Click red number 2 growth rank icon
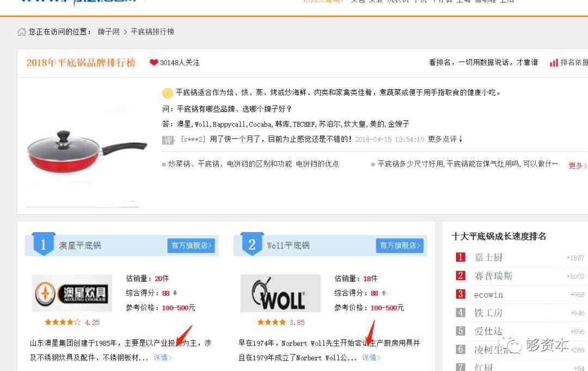The height and width of the screenshot is (371, 588). pos(460,276)
